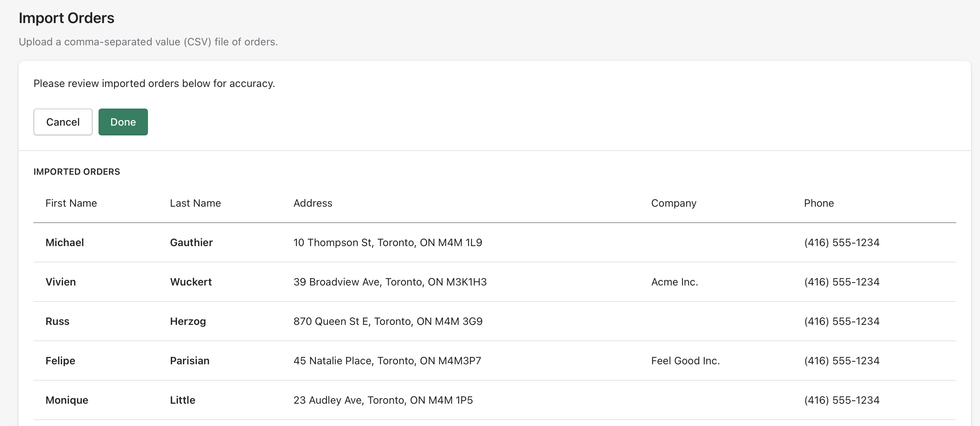
Task: Click the Acme Inc. company entry
Action: 674,282
